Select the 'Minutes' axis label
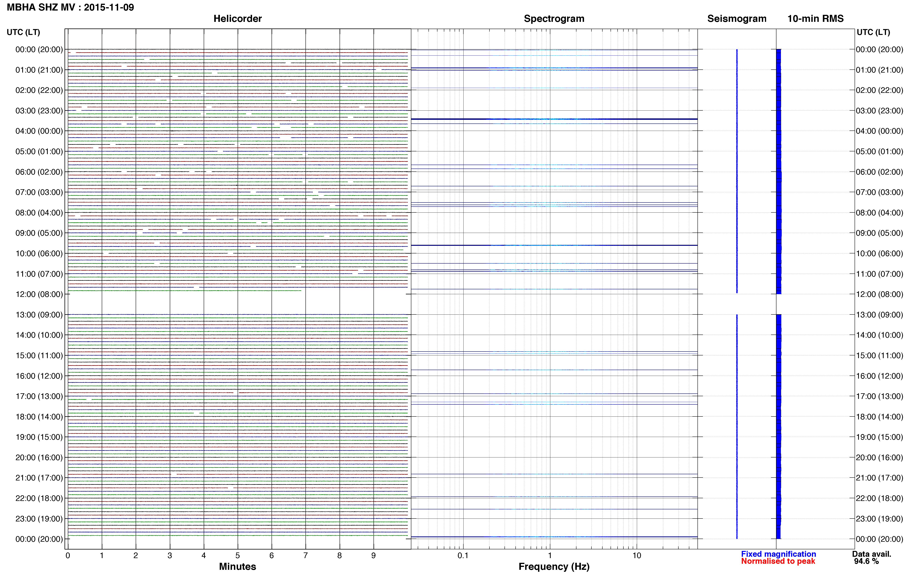The width and height of the screenshot is (924, 578). 238,566
